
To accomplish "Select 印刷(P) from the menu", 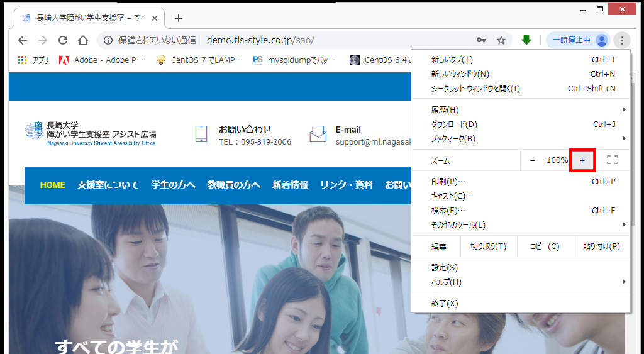I will coord(520,181).
